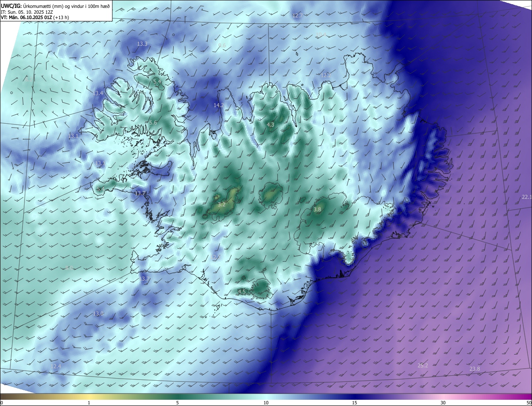Click the 25.2 value label
The height and width of the screenshot is (406, 532).
pyautogui.click(x=423, y=365)
